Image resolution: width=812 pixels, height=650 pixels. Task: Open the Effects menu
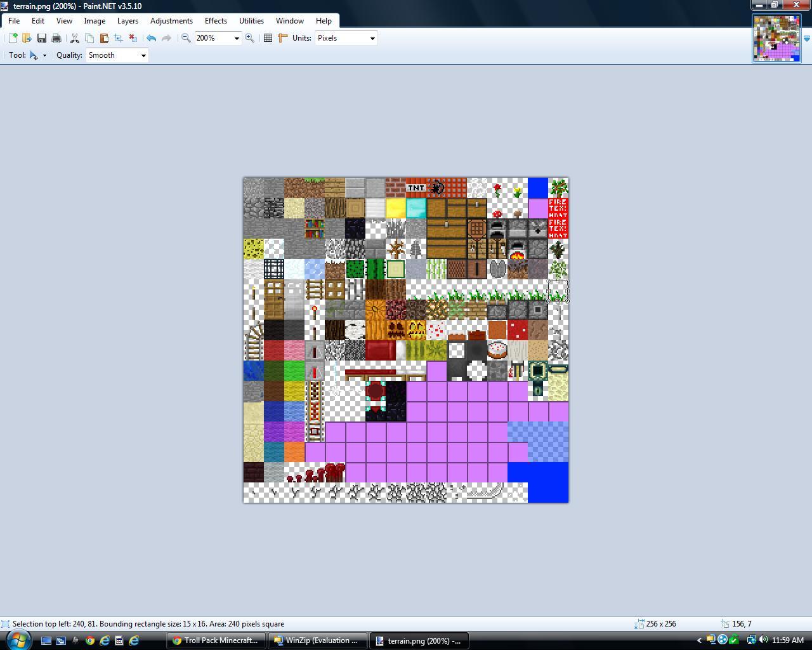click(216, 21)
